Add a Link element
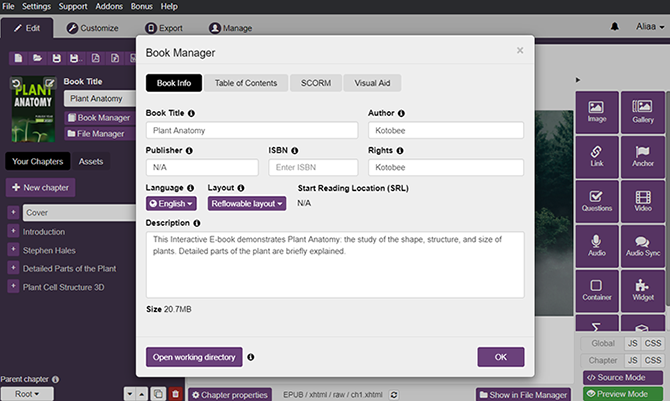This screenshot has height=401, width=670. (x=597, y=156)
